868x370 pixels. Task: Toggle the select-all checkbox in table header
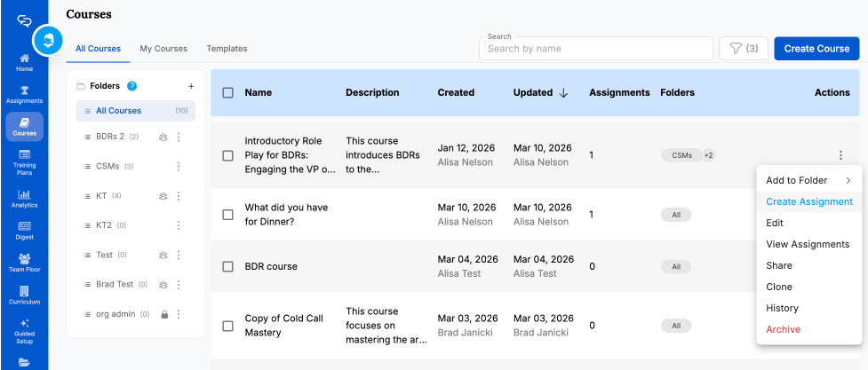(x=228, y=92)
